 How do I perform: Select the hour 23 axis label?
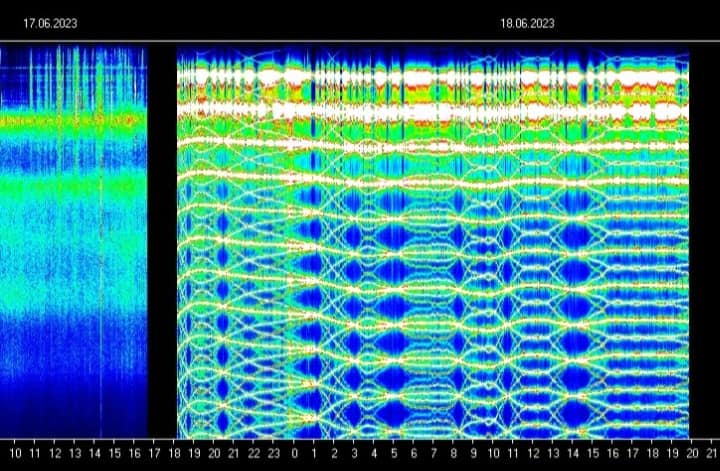tap(274, 454)
